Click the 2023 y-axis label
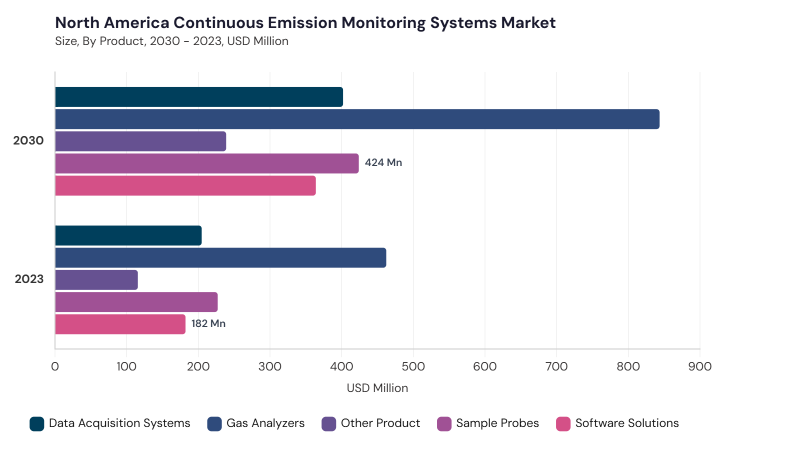 click(x=29, y=279)
